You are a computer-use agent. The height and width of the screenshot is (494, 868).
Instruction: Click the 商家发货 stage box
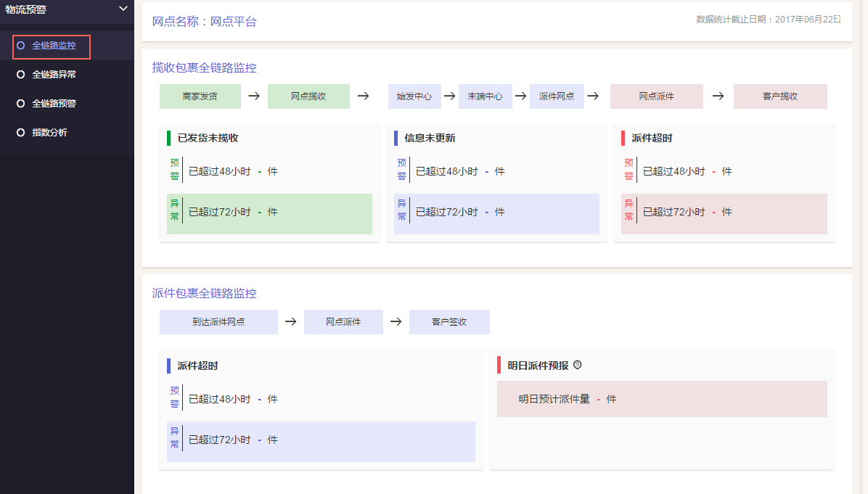200,96
